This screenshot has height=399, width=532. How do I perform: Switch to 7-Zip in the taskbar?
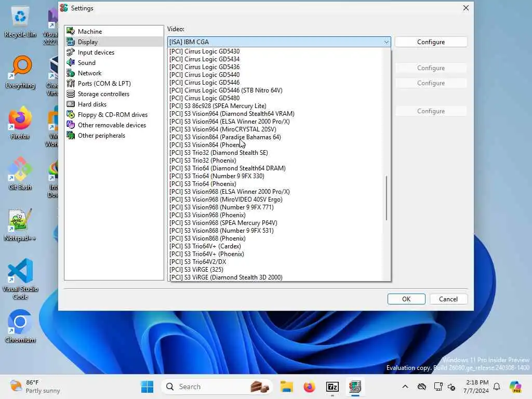pos(332,387)
